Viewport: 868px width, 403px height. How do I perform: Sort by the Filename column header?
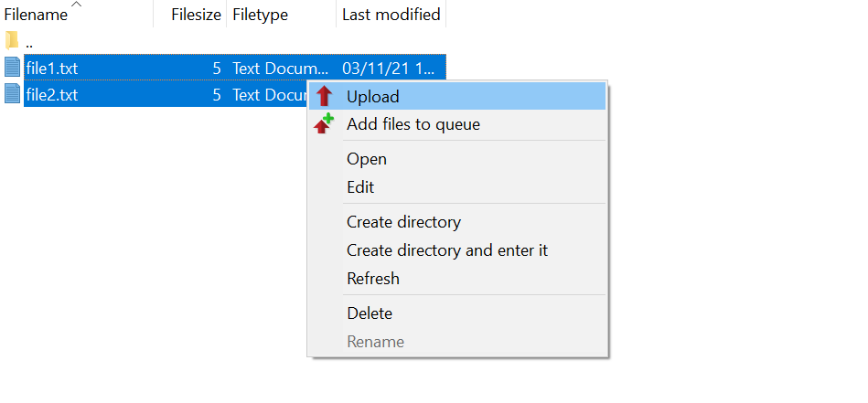coord(37,15)
